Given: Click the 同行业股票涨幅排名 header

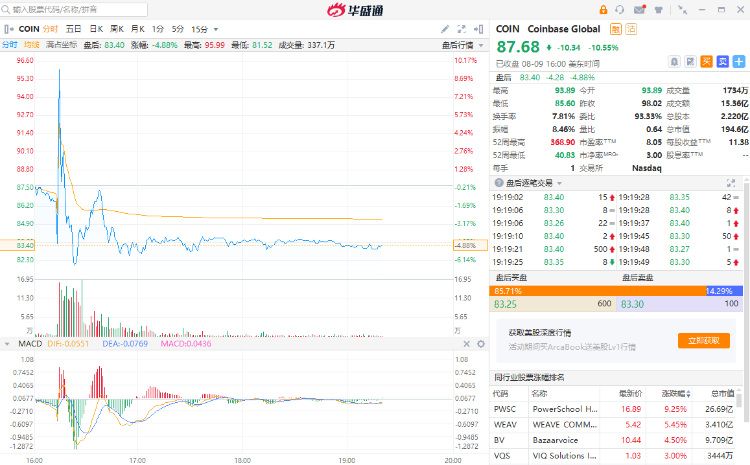Looking at the screenshot, I should [529, 377].
